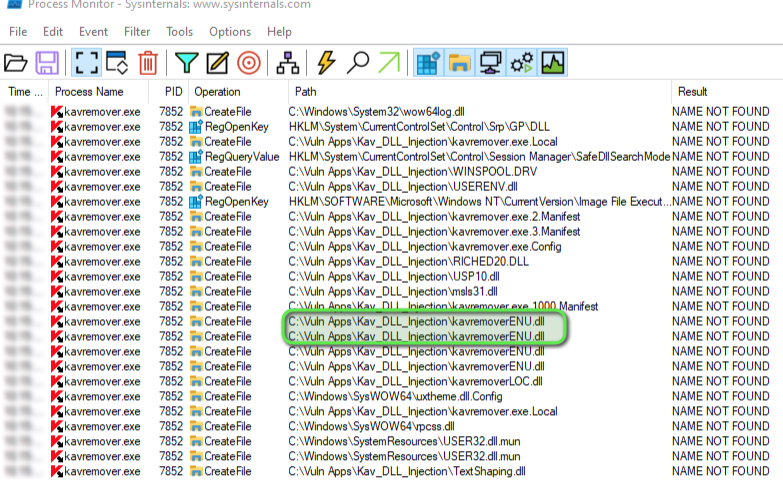This screenshot has height=484, width=783.
Task: Click the Save icon in toolbar
Action: click(46, 63)
